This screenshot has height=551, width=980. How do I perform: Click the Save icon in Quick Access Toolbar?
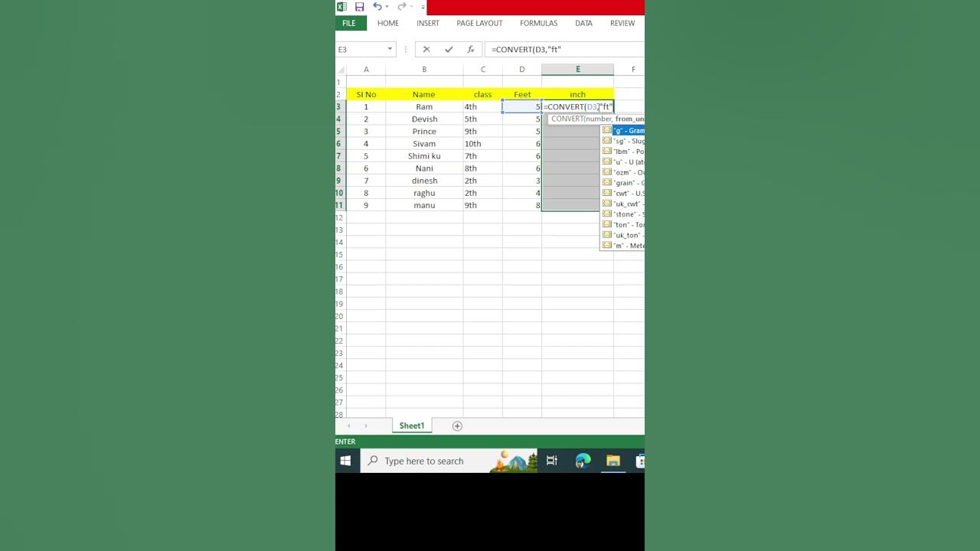coord(359,7)
